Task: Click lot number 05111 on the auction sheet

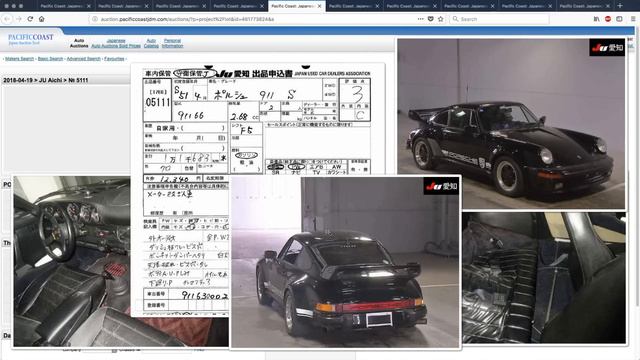Action: coord(157,102)
